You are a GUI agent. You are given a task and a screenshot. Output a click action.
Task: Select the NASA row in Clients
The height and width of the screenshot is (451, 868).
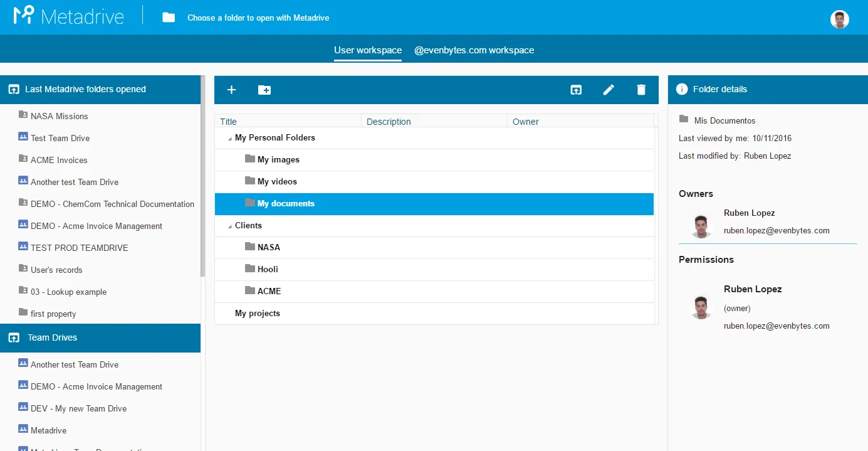(x=434, y=248)
